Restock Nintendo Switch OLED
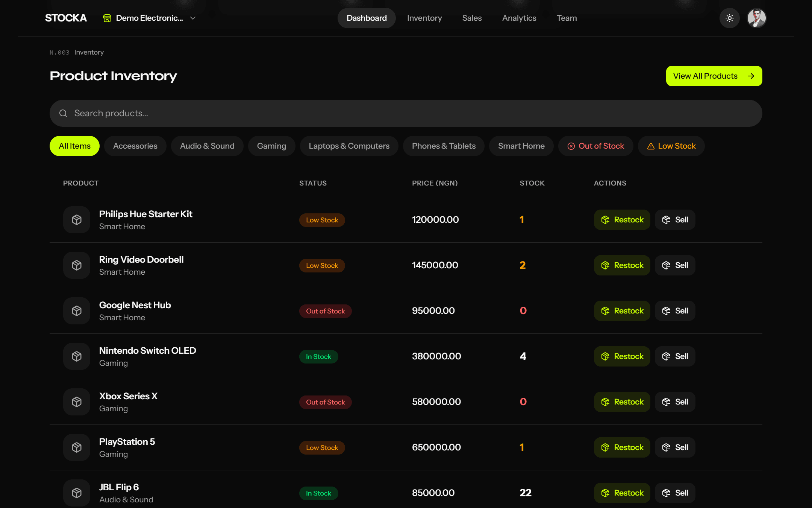Viewport: 812px width, 508px height. (x=622, y=356)
